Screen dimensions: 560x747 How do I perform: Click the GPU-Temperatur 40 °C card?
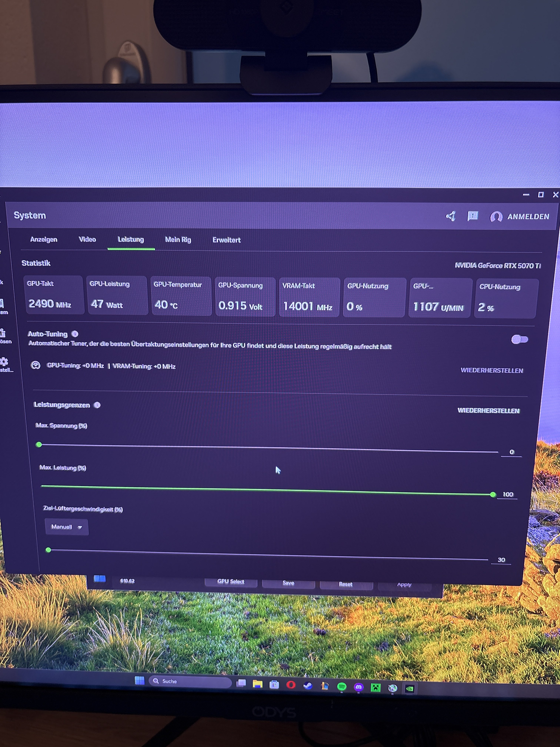pos(182,296)
